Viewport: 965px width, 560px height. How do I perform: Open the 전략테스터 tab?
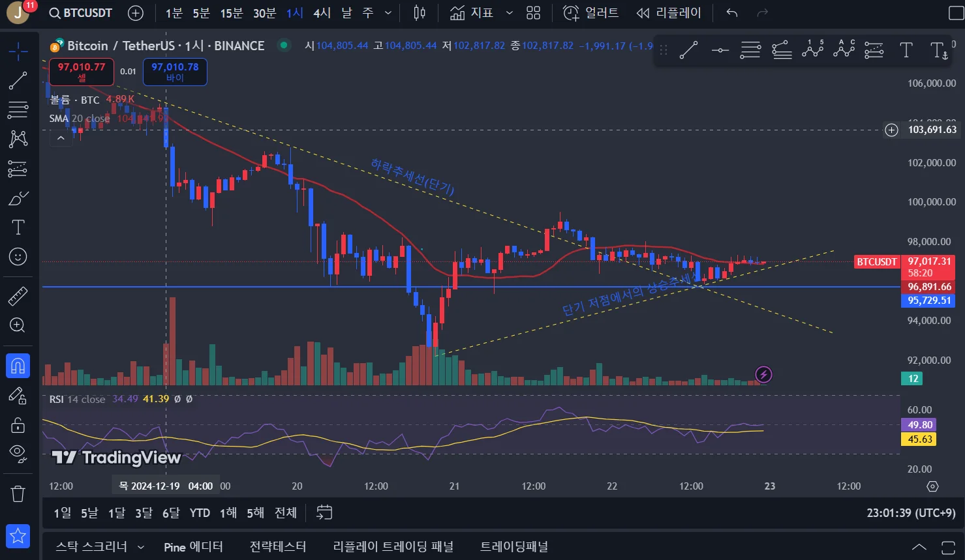pyautogui.click(x=278, y=546)
